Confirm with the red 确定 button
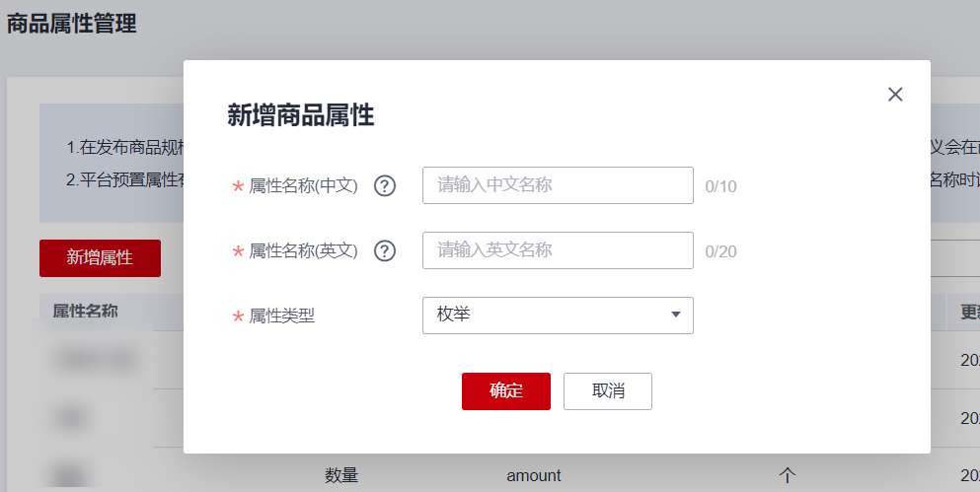This screenshot has height=492, width=980. point(506,391)
